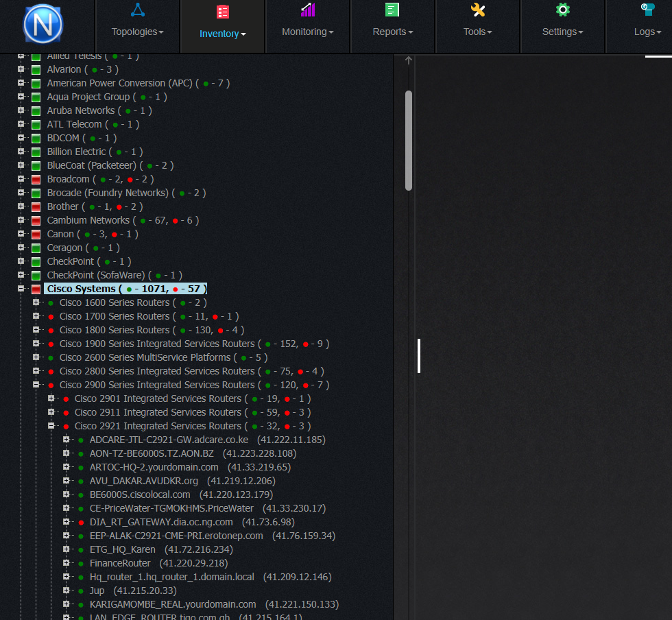
Task: Click the Tools wrench icon
Action: point(477,10)
